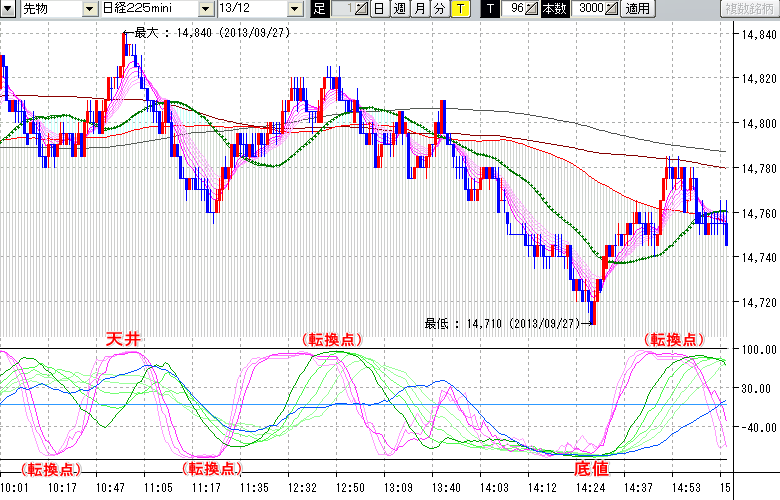Click the 底値 bottom price marker
The height and width of the screenshot is (500, 780).
590,468
